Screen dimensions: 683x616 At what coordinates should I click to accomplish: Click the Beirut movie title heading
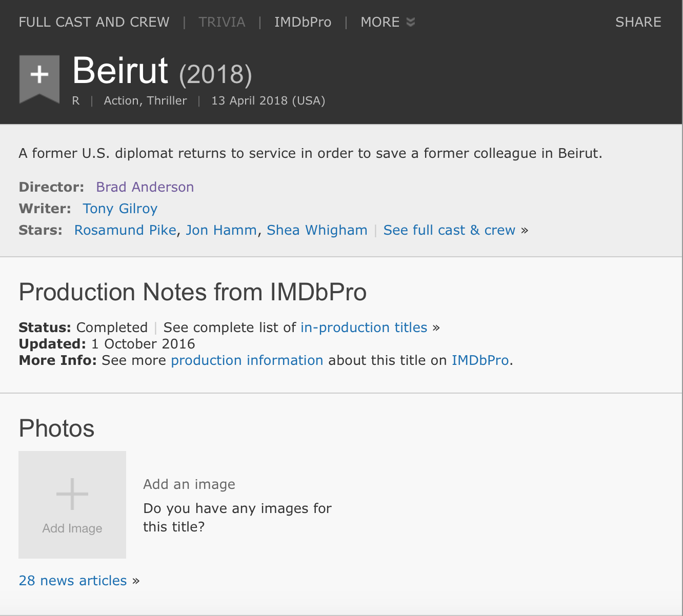120,71
